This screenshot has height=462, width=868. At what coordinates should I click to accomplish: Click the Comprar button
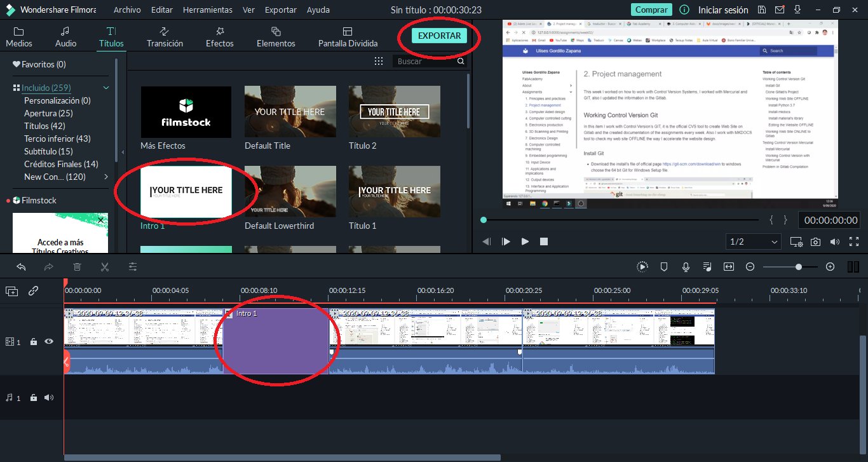651,10
